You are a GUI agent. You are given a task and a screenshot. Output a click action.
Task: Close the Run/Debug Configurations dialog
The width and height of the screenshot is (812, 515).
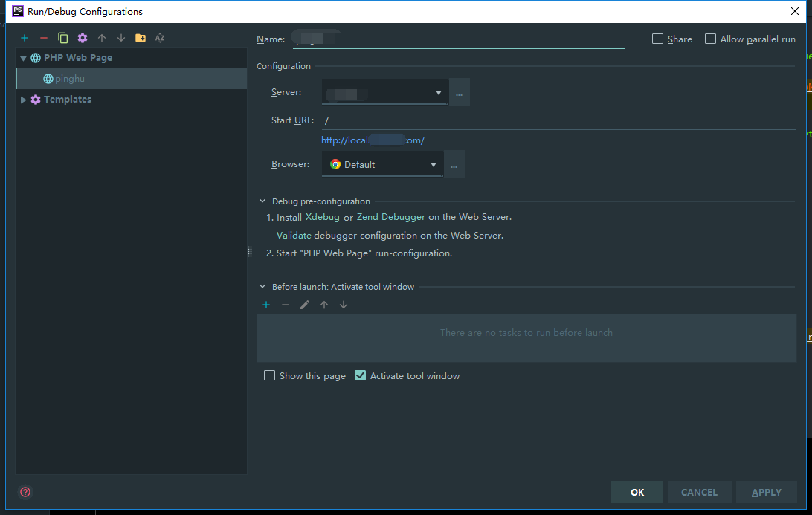795,11
